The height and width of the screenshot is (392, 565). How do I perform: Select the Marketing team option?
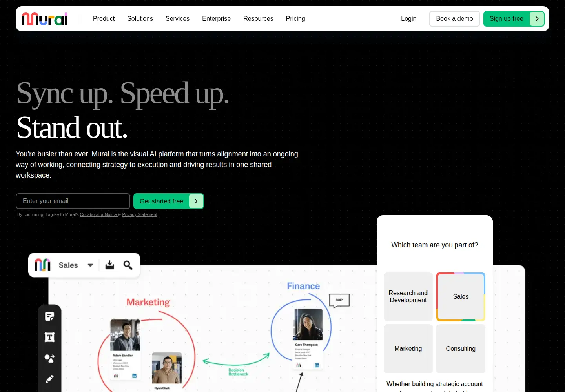(408, 348)
